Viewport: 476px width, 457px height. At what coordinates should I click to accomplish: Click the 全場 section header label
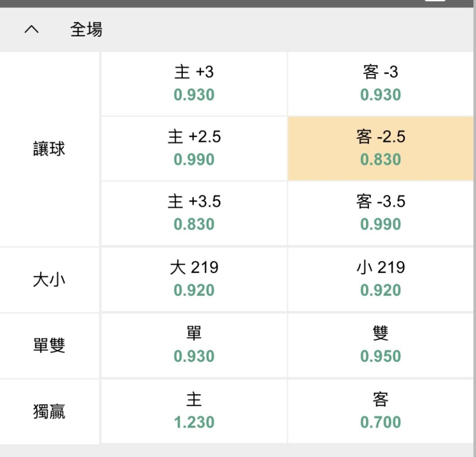coord(86,30)
